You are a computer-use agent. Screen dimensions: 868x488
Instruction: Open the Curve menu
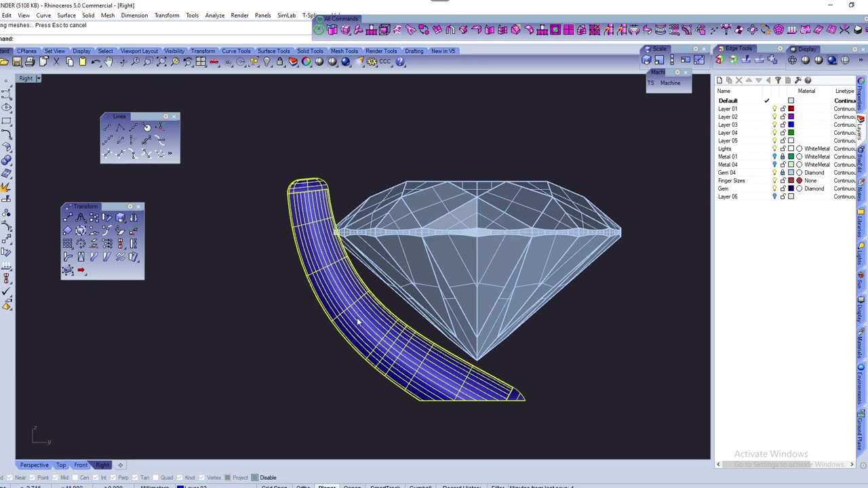[x=43, y=15]
